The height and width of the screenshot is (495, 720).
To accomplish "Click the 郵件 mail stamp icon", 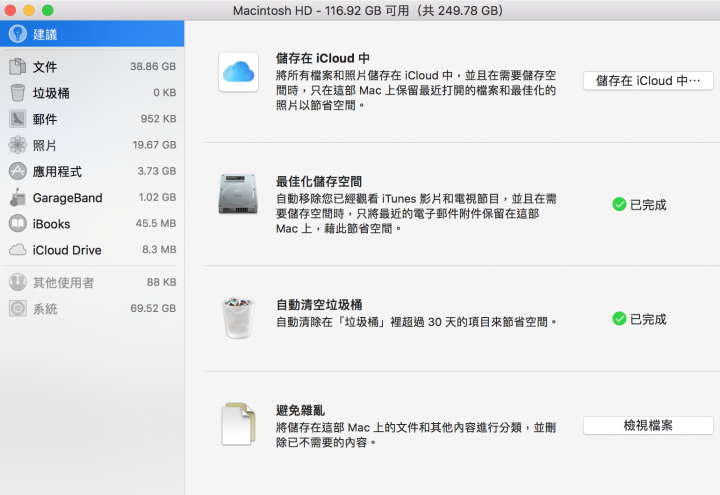I will [17, 119].
